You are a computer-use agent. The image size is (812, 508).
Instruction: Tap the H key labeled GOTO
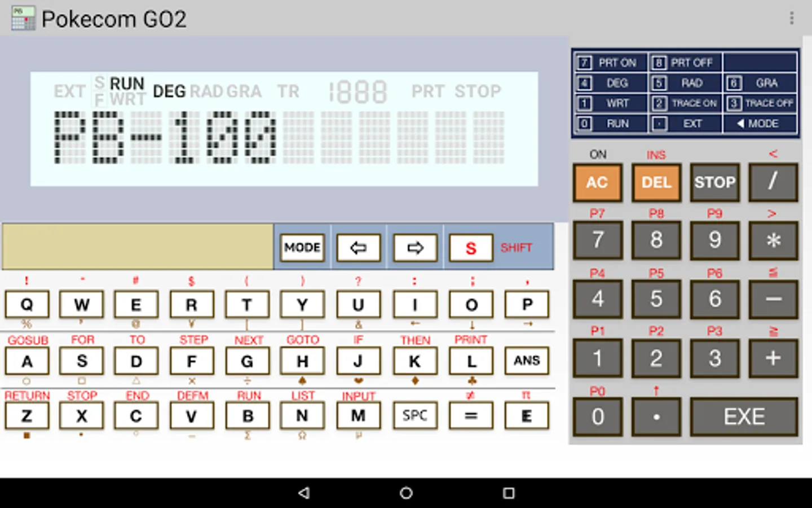pyautogui.click(x=302, y=361)
